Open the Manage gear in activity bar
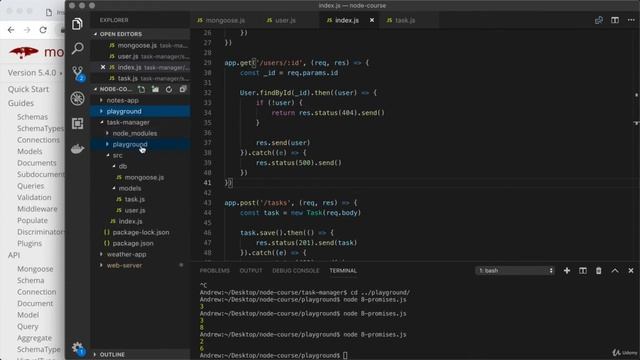This screenshot has width=640, height=360. point(78,348)
